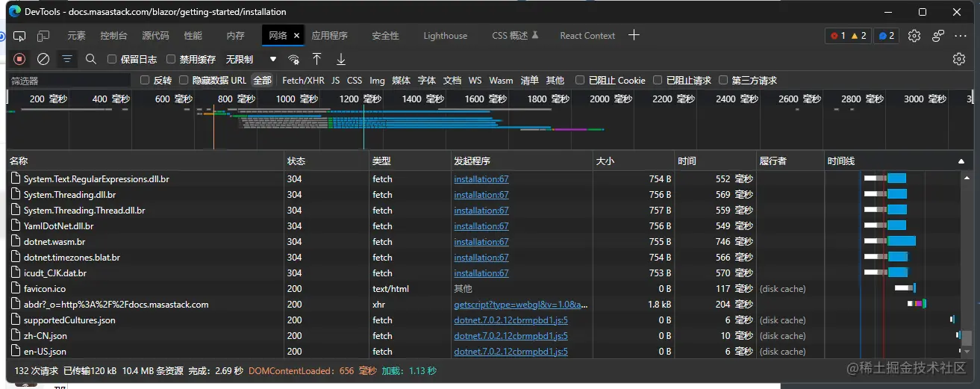The width and height of the screenshot is (980, 389).
Task: Click inside the filter input field
Action: [69, 80]
